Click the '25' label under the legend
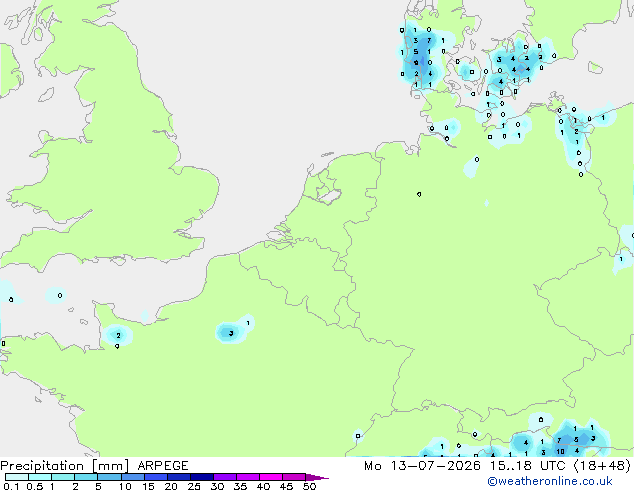634x490 pixels. (x=194, y=486)
